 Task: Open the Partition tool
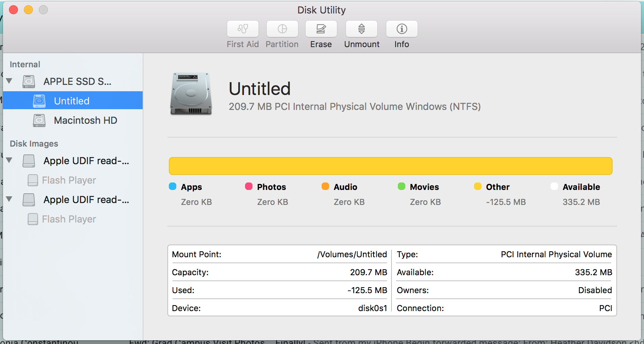(x=282, y=34)
